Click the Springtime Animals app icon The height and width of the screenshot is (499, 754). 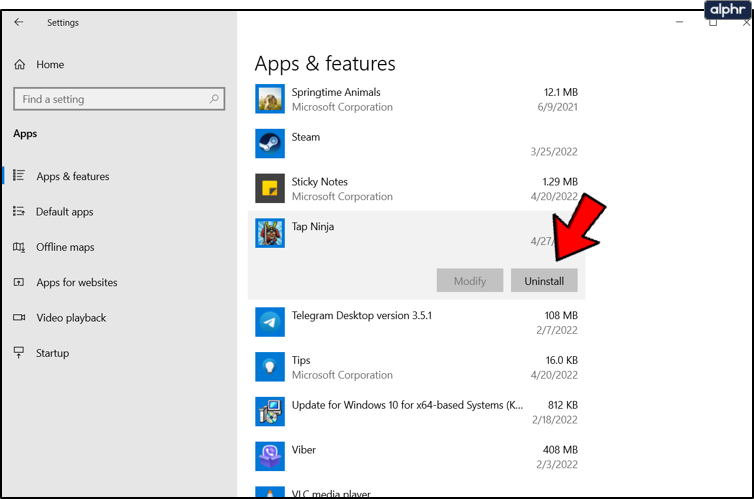click(x=270, y=98)
